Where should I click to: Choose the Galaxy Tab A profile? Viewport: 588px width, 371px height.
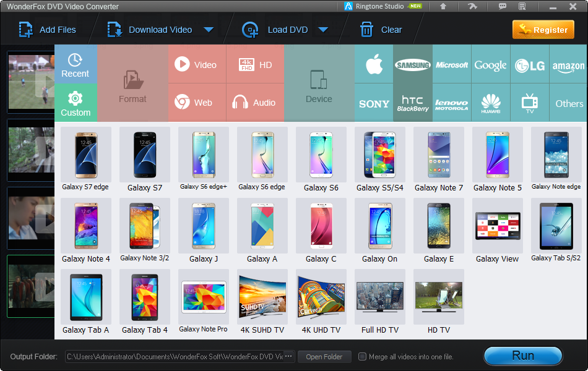coord(86,302)
